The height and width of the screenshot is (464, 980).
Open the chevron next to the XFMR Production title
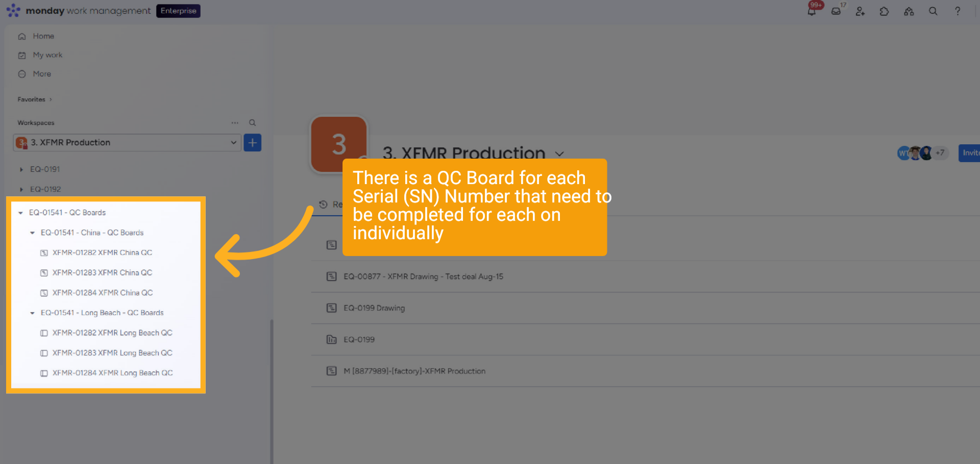[x=559, y=153]
